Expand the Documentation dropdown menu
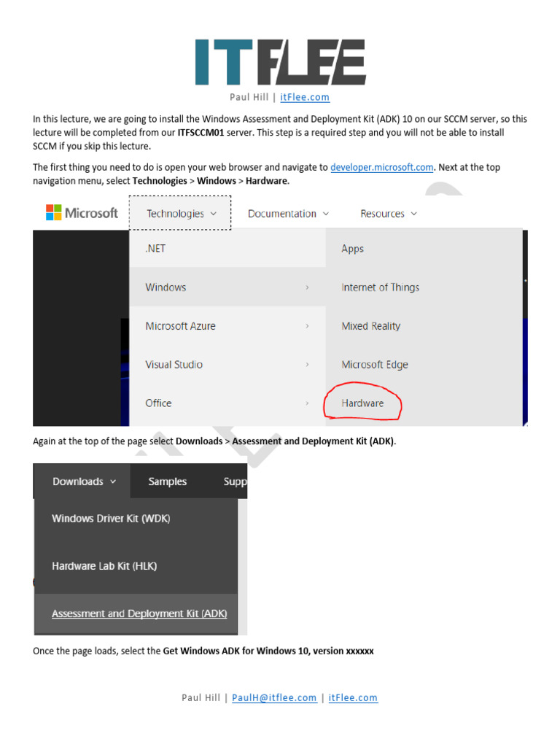This screenshot has height=747, width=560. tap(287, 214)
